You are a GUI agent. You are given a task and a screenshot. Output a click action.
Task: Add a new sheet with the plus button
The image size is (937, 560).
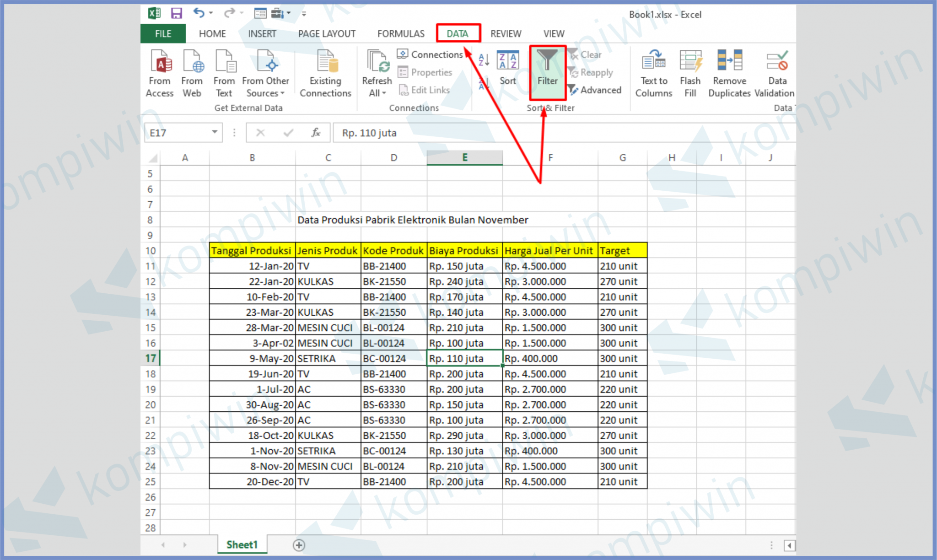point(299,545)
